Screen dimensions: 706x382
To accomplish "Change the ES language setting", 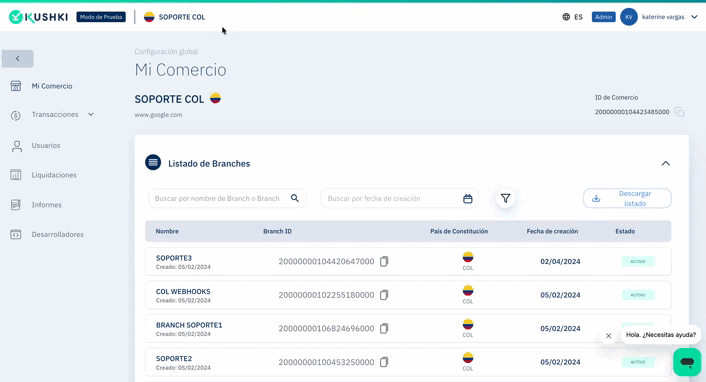I will pos(579,17).
